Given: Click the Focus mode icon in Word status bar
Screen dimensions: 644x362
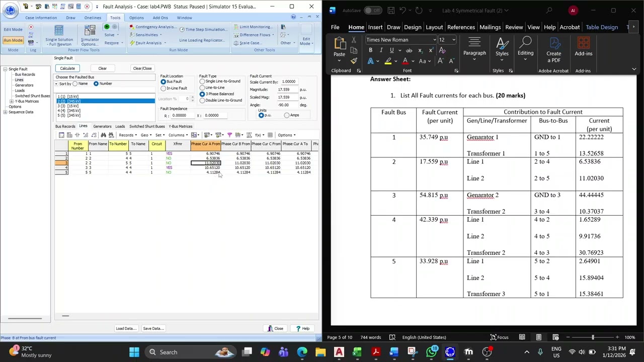Looking at the screenshot, I should coord(499,337).
